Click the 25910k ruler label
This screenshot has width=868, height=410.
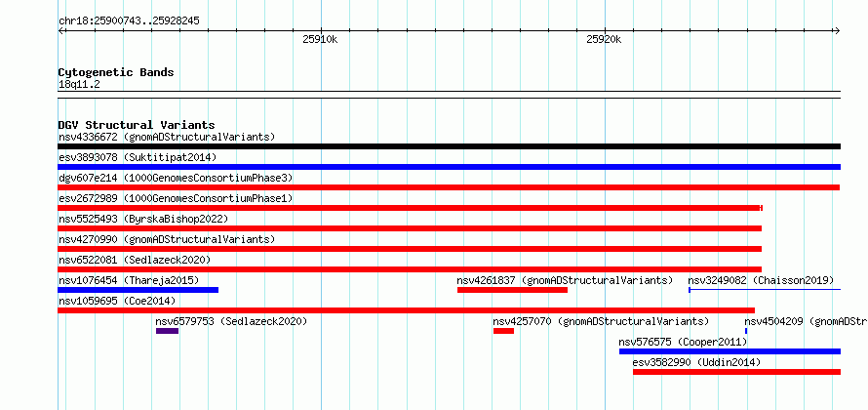pyautogui.click(x=320, y=39)
